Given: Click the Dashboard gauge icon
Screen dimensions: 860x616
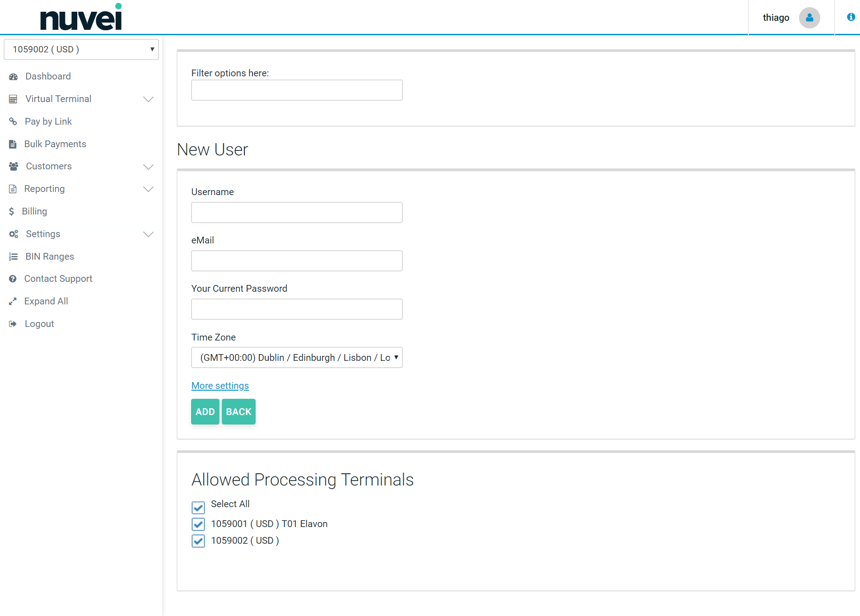Looking at the screenshot, I should [13, 77].
